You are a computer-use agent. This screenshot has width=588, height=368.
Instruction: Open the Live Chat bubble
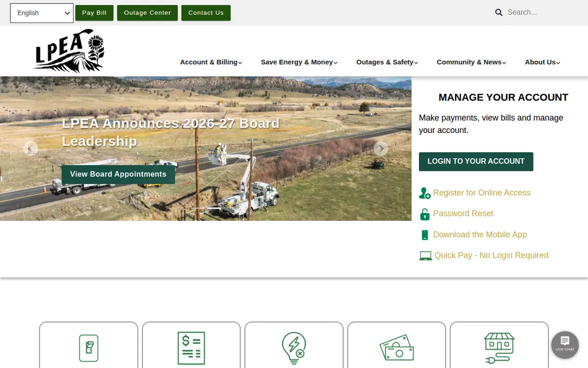565,345
